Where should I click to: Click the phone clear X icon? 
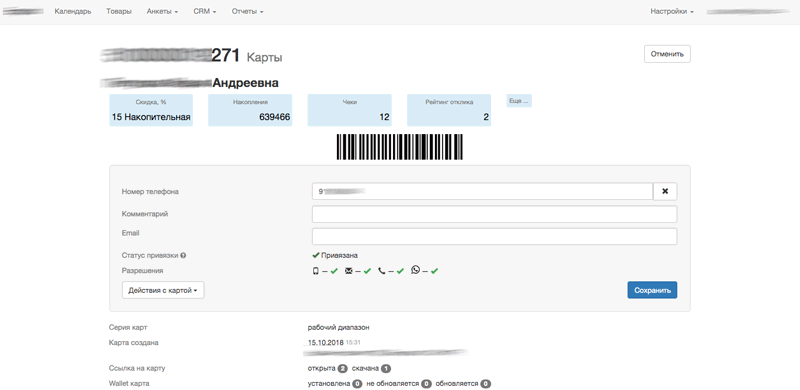pyautogui.click(x=665, y=191)
